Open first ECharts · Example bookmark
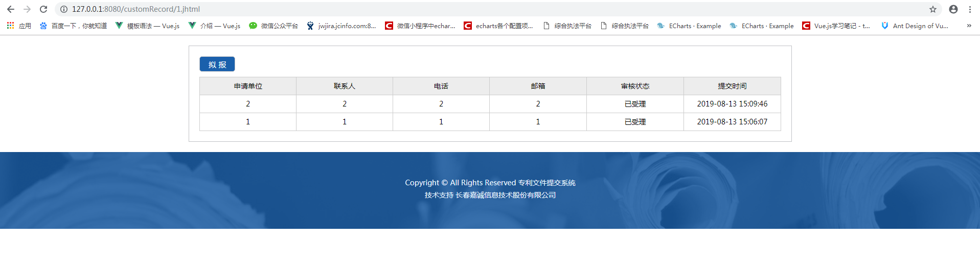The image size is (980, 258). 689,26
